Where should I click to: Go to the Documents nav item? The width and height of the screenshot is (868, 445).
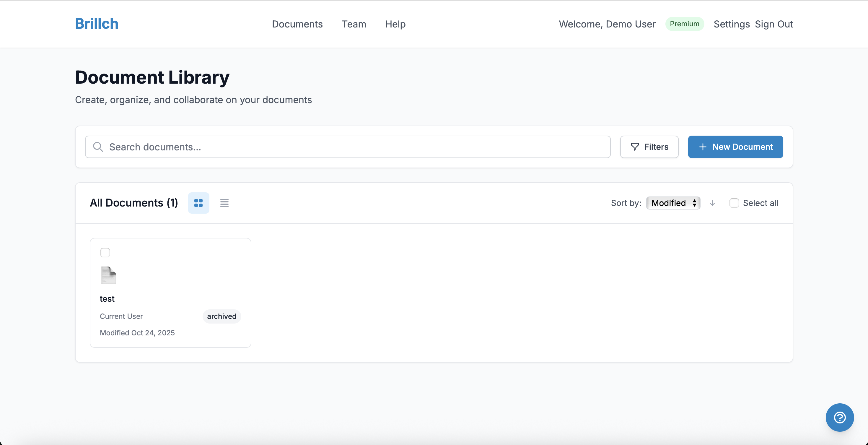point(297,24)
